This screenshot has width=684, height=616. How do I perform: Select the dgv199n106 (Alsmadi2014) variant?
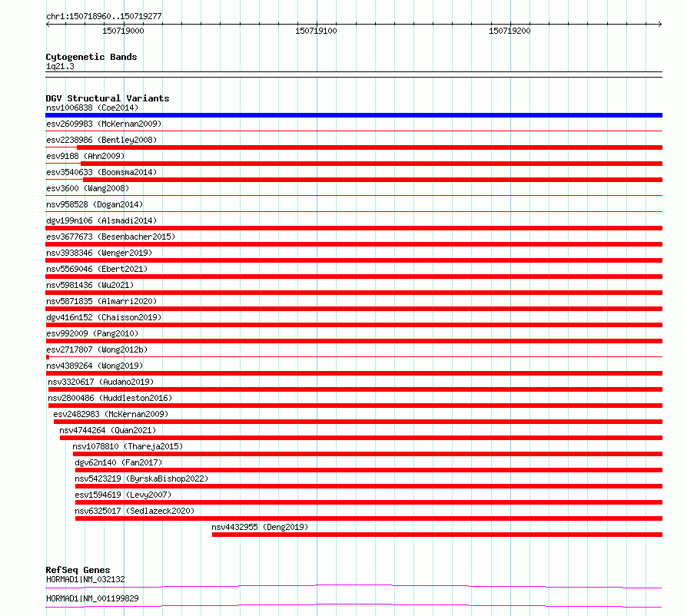click(x=101, y=220)
